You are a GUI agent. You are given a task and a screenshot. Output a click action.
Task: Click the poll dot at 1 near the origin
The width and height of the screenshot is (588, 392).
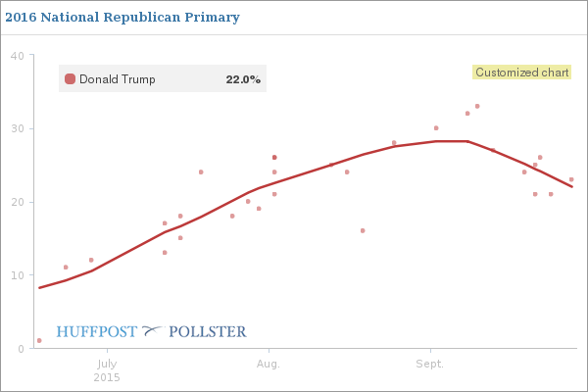click(x=39, y=341)
